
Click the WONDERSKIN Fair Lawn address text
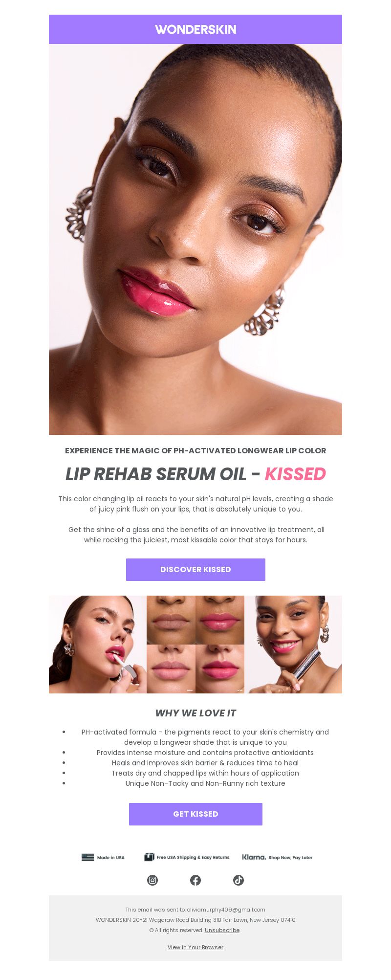click(x=195, y=920)
